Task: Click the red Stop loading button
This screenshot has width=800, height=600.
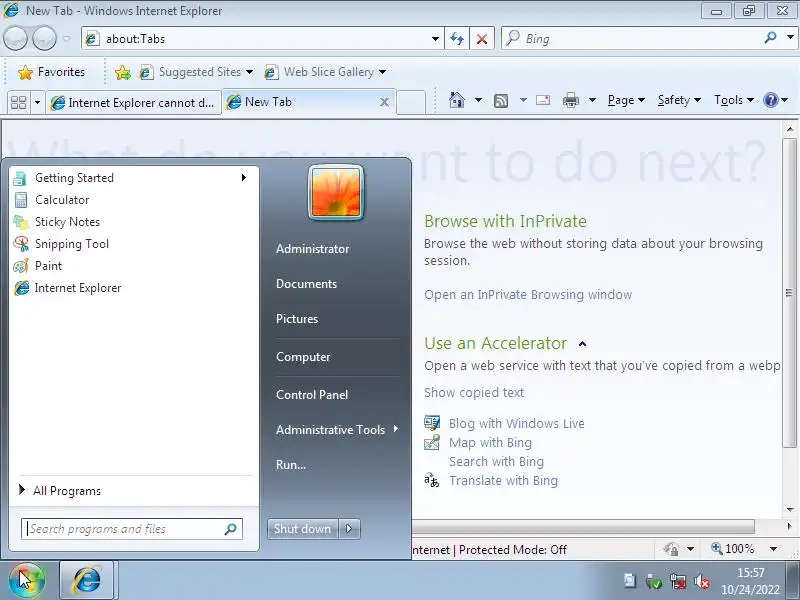Action: point(482,39)
